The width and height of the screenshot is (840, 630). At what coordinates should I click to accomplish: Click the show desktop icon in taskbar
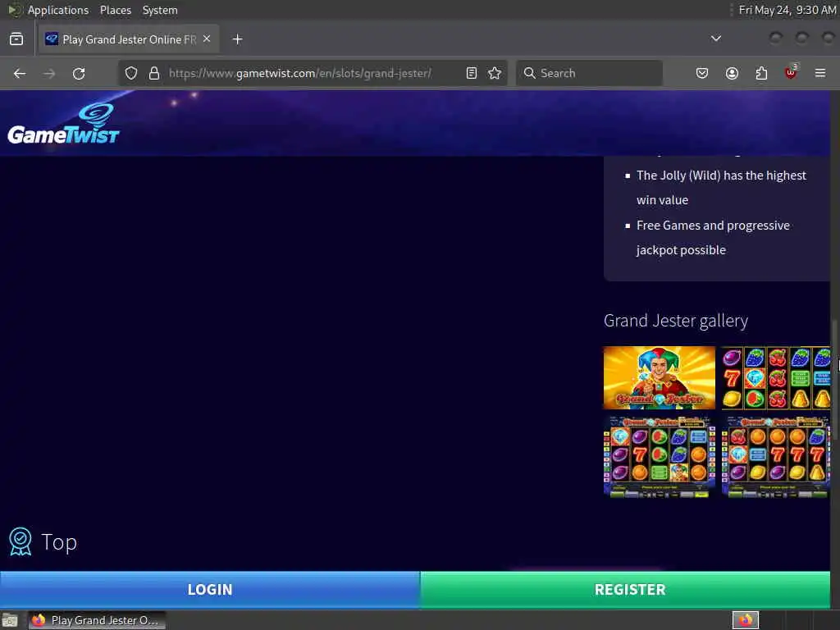[x=10, y=621]
